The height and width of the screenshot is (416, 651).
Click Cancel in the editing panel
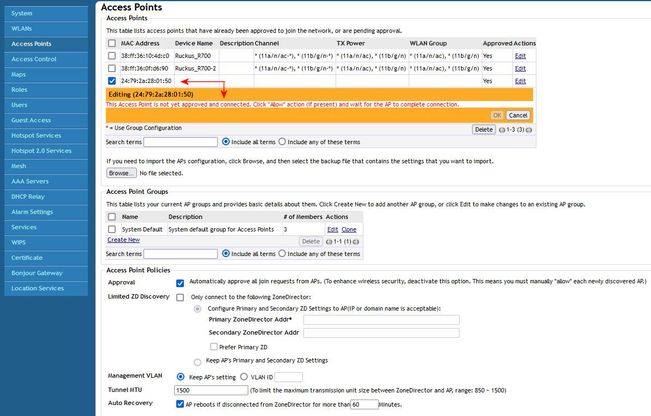pos(518,116)
